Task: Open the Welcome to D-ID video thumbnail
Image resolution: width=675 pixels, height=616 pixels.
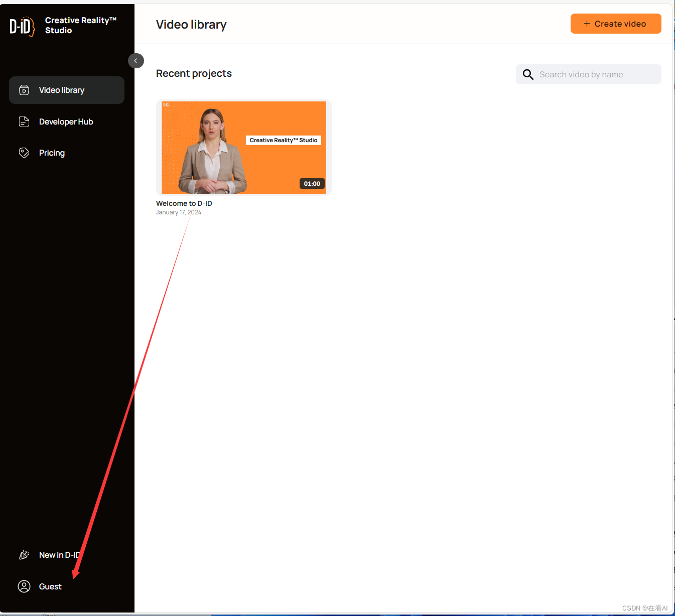Action: point(244,147)
